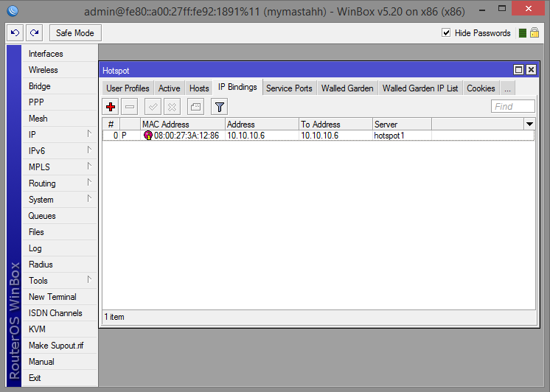
Task: Open Interfaces from the sidebar
Action: pos(60,54)
